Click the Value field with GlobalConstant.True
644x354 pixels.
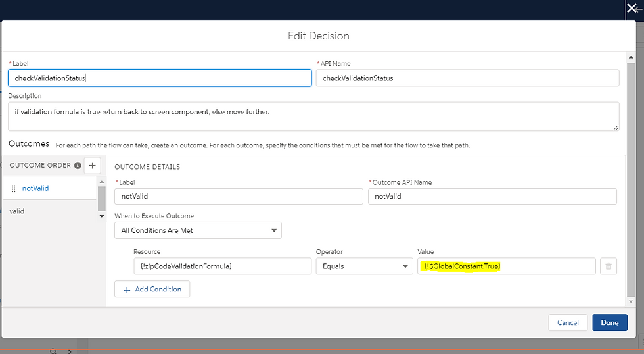click(507, 266)
